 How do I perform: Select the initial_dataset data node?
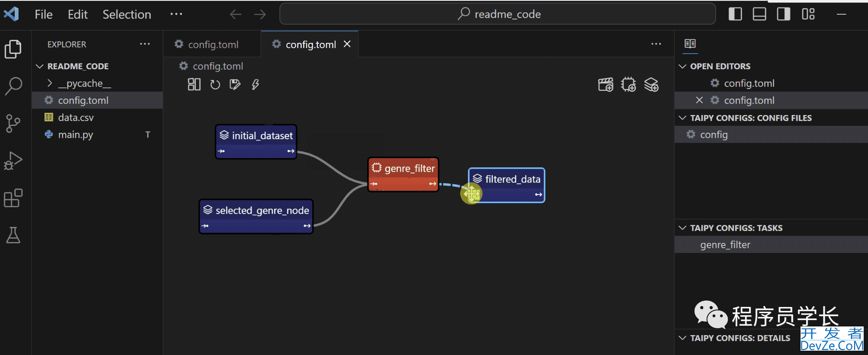pos(256,142)
